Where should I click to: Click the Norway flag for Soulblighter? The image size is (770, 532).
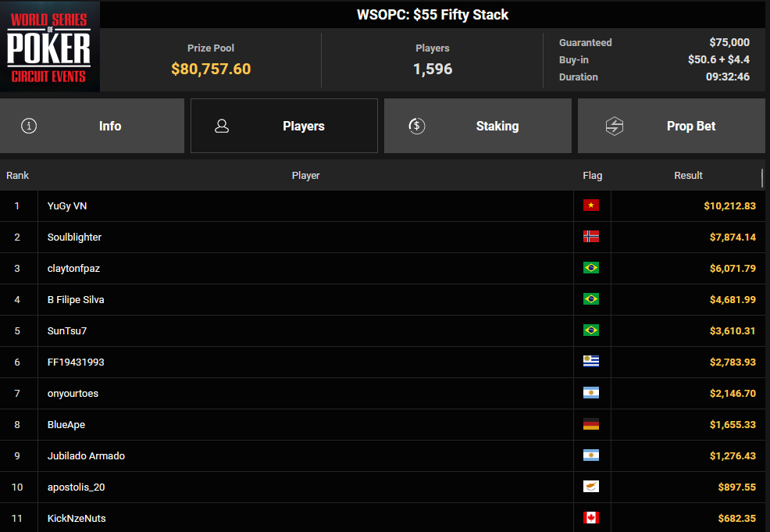(590, 237)
